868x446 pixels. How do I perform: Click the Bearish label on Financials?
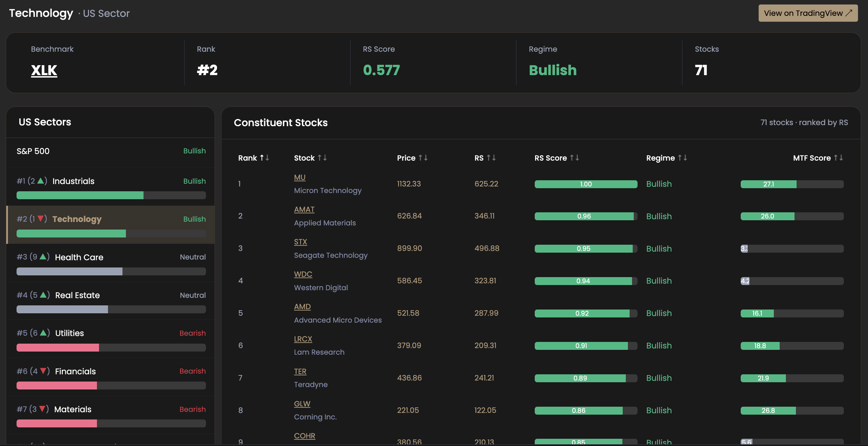(x=193, y=371)
